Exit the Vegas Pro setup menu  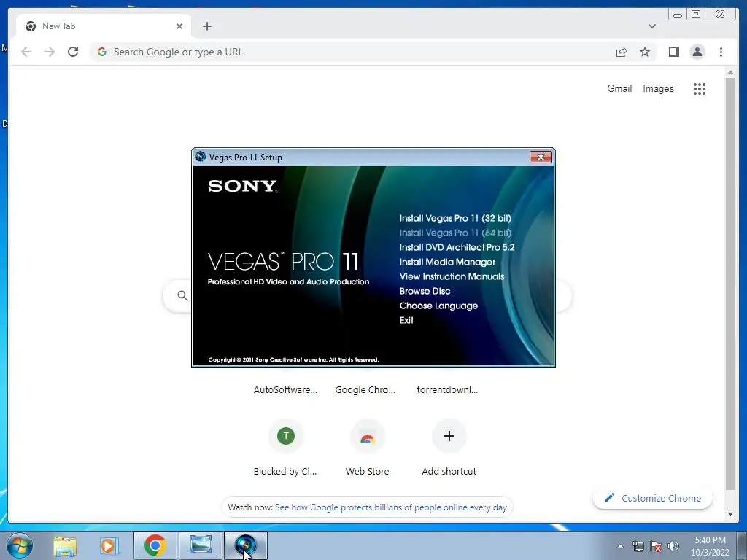[406, 320]
